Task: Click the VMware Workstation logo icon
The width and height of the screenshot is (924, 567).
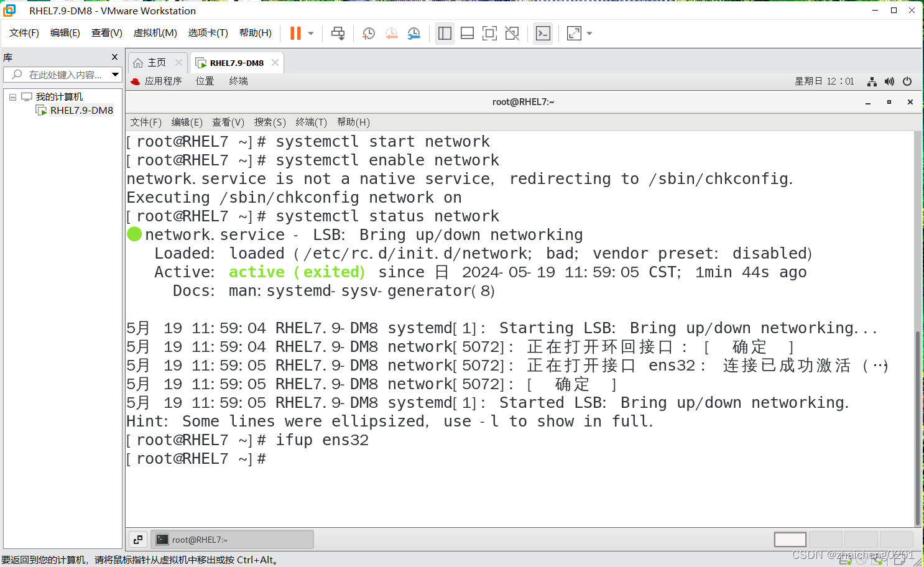Action: (10, 11)
